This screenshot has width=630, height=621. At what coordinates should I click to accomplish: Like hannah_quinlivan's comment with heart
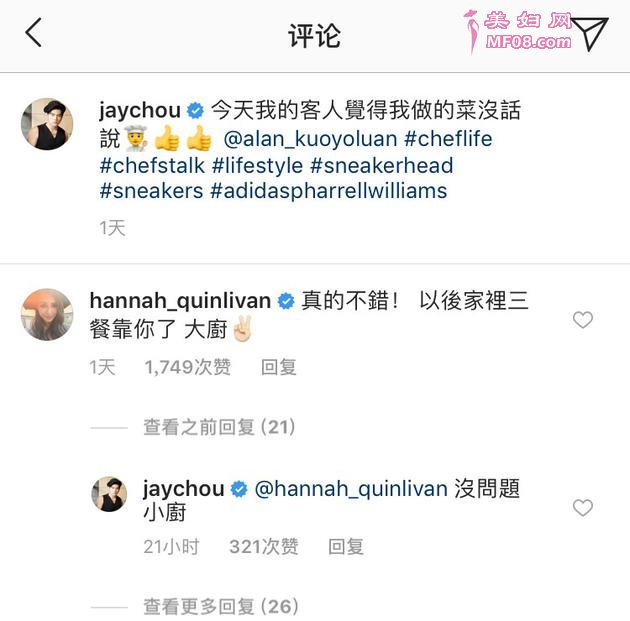pyautogui.click(x=583, y=320)
